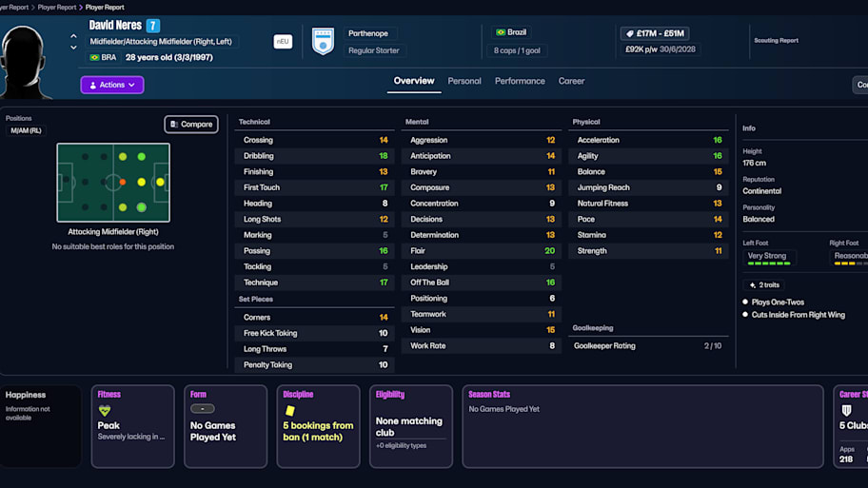Open the Career tab
This screenshot has height=488, width=868.
pyautogui.click(x=571, y=81)
